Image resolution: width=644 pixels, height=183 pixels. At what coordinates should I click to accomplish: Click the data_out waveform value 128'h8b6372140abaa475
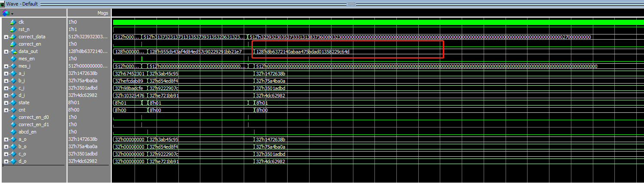[303, 52]
